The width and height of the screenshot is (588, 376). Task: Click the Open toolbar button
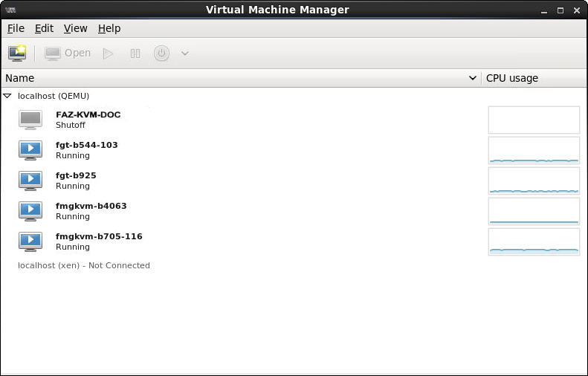(x=68, y=54)
